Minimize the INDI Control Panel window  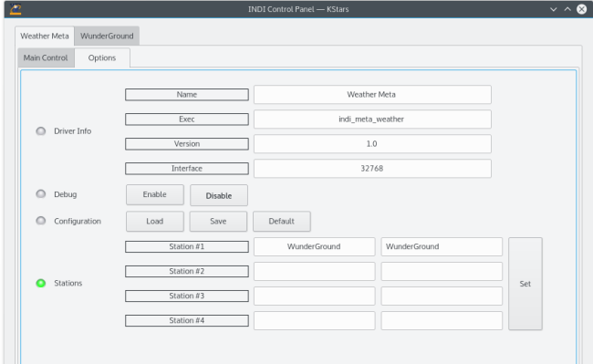point(553,9)
